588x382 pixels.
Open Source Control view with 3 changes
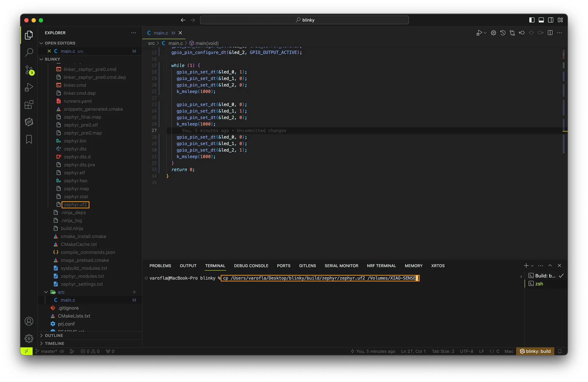click(29, 70)
